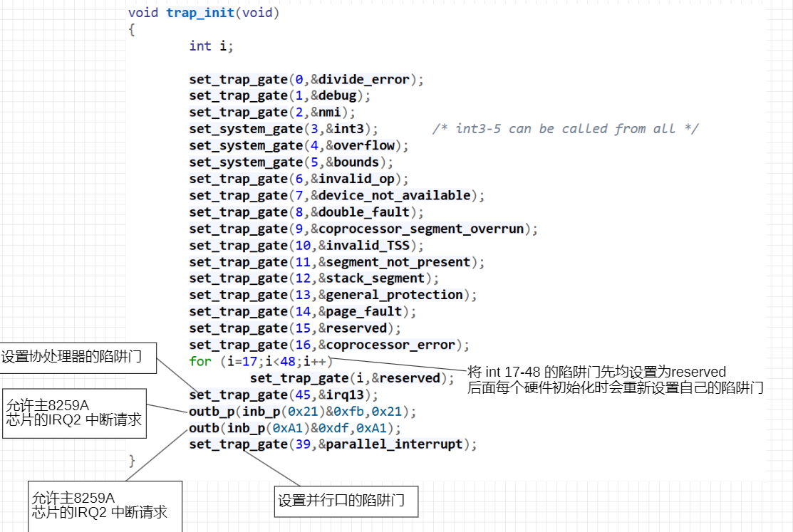
Task: Select the outb_p(inb_p(0x21)&0xfb,0x21) line
Action: point(302,412)
